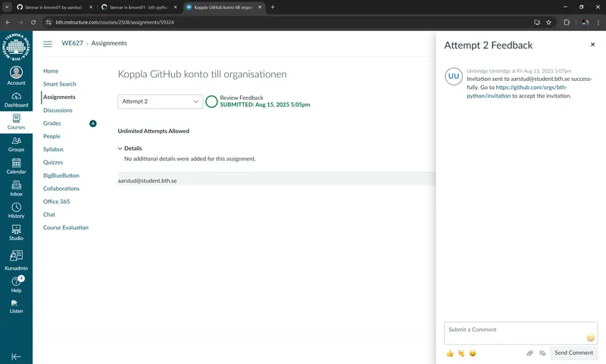The height and width of the screenshot is (364, 606).
Task: Click the thumbs up emoji reaction
Action: [x=450, y=353]
